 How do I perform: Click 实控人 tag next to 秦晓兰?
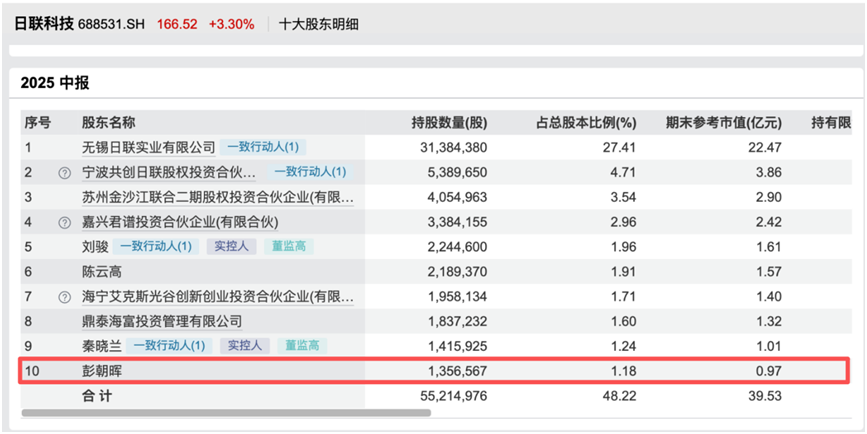pos(245,346)
